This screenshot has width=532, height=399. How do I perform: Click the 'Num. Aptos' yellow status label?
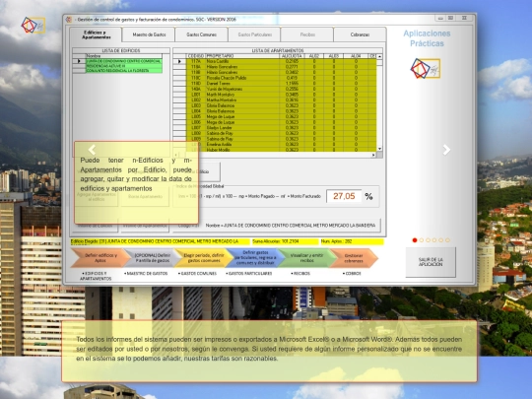[352, 241]
